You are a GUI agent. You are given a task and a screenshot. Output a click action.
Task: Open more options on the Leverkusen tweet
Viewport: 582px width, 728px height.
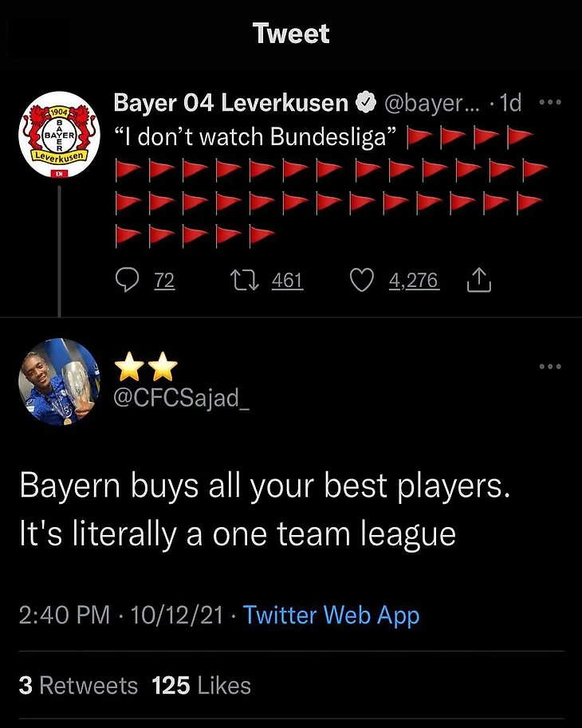click(550, 103)
